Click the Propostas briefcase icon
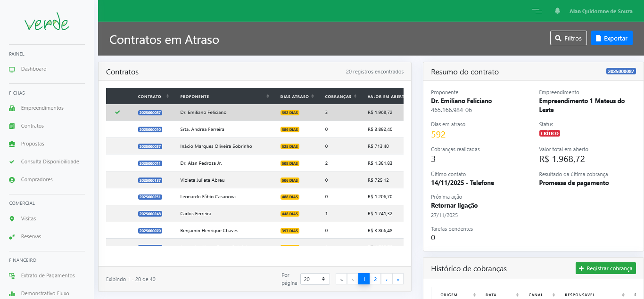Image resolution: width=644 pixels, height=299 pixels. pos(12,144)
